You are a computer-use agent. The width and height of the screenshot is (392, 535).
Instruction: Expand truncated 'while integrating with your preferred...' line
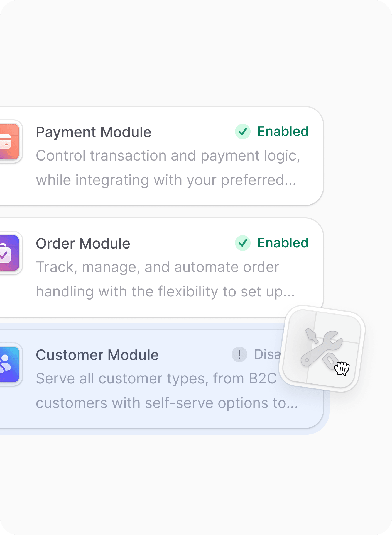pyautogui.click(x=166, y=180)
